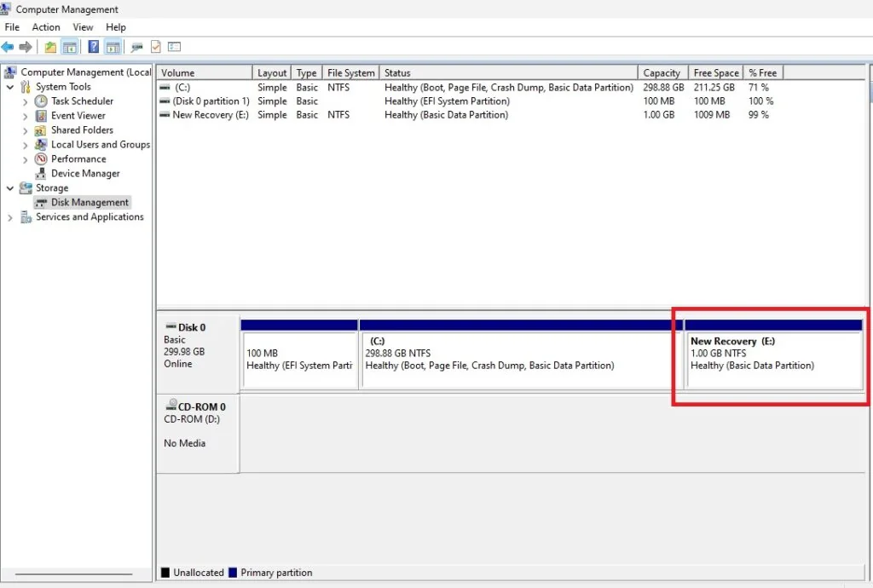Expand the Performance node arrow
Image resolution: width=873 pixels, height=588 pixels.
coord(25,159)
